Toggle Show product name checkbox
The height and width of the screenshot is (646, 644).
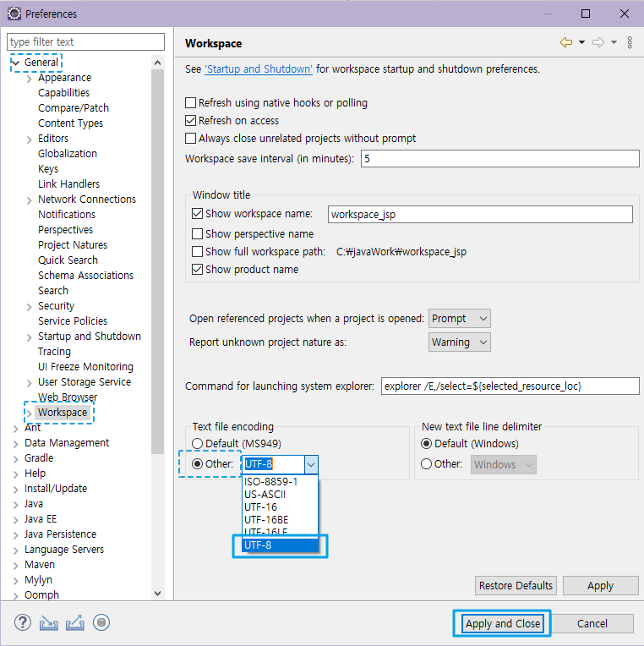[x=197, y=269]
